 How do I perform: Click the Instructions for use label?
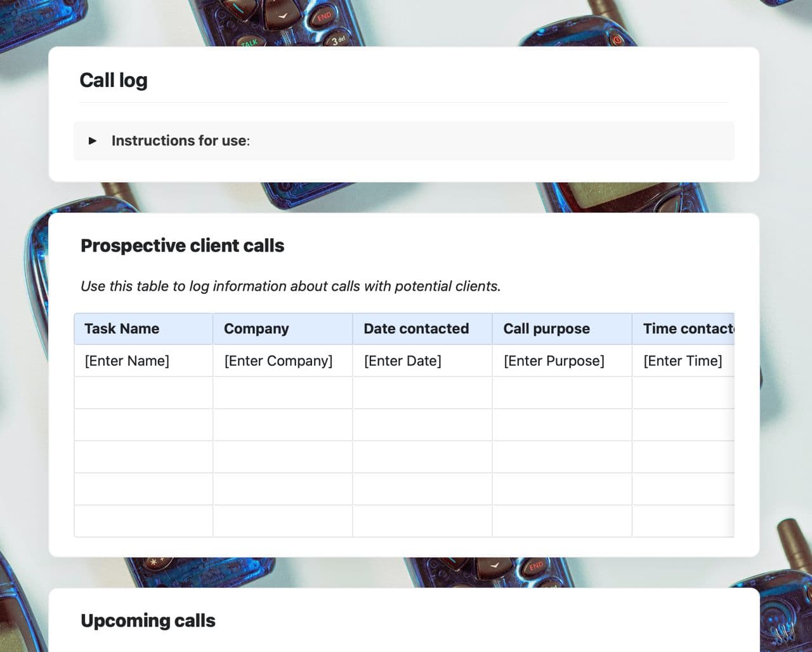(180, 140)
